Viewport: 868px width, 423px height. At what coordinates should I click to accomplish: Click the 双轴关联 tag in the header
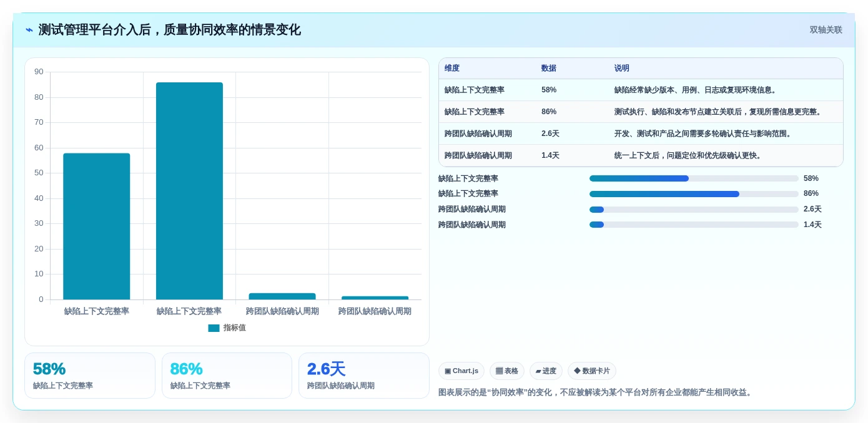pyautogui.click(x=826, y=30)
